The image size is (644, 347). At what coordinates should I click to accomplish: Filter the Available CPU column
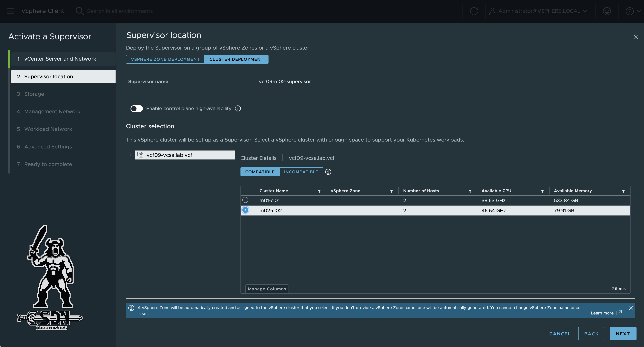[542, 191]
